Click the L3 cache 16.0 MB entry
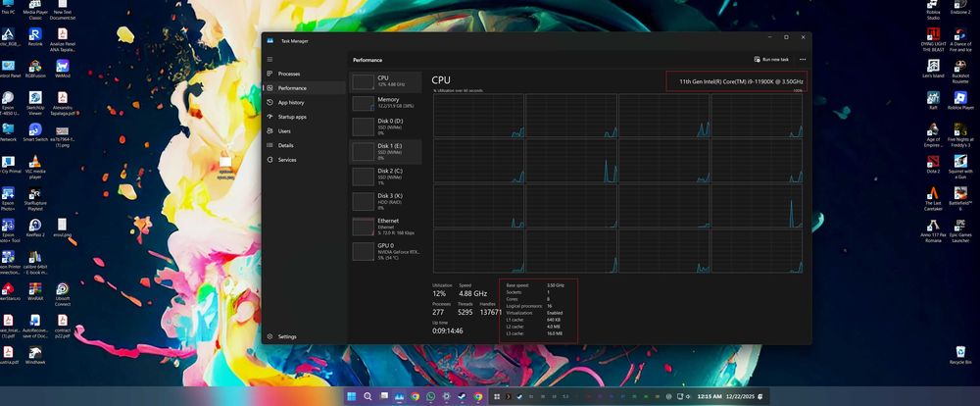This screenshot has width=980, height=406. point(534,333)
